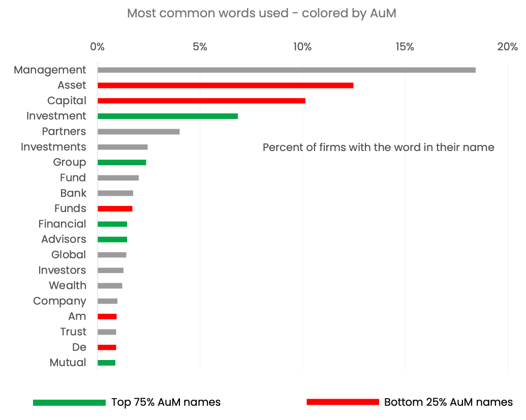Click the 10% axis label

[x=302, y=47]
